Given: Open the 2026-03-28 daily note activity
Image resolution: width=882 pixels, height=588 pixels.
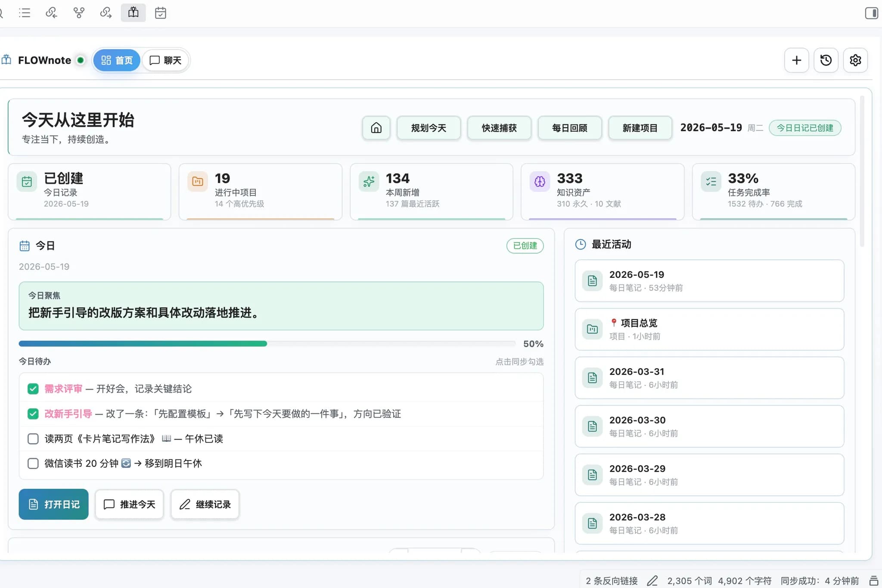Looking at the screenshot, I should (709, 523).
